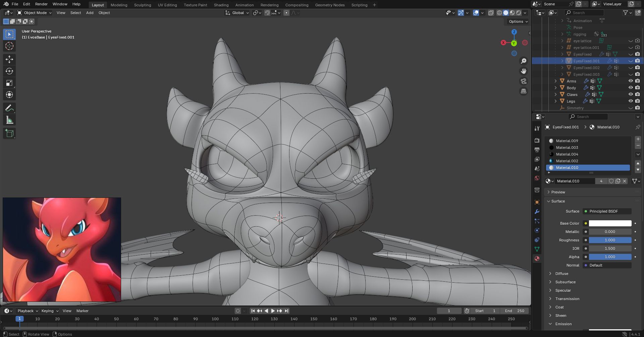Select the Scale tool

(9, 83)
